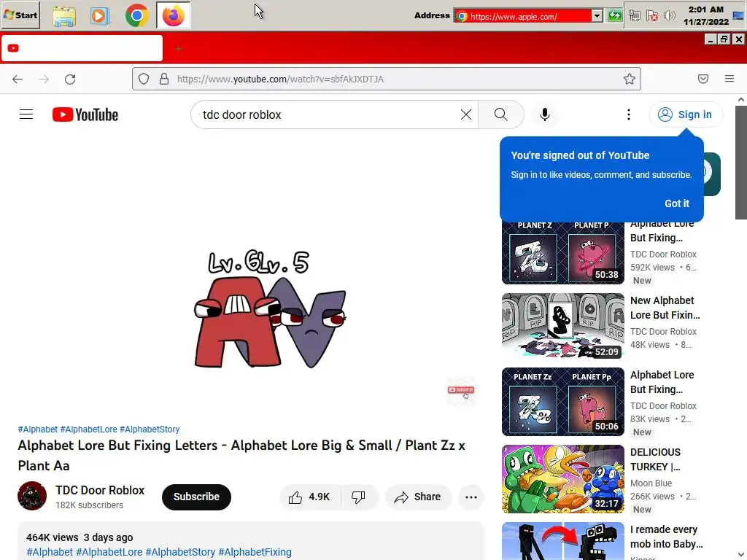
Task: Click the page vertical scrollbar thumb
Action: tap(741, 162)
